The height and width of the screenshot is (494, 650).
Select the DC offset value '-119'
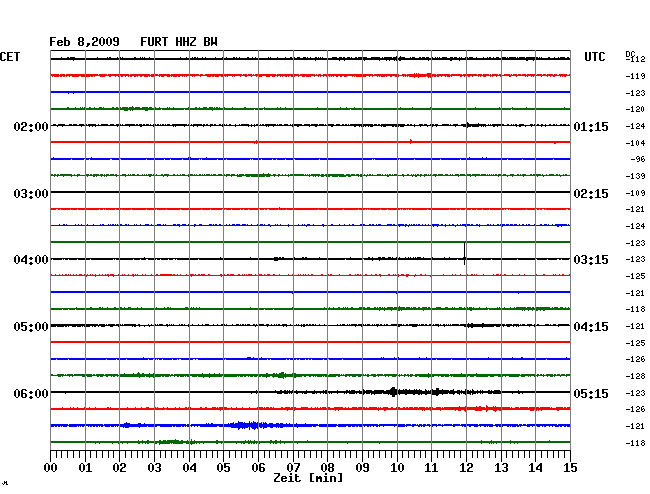(x=636, y=76)
